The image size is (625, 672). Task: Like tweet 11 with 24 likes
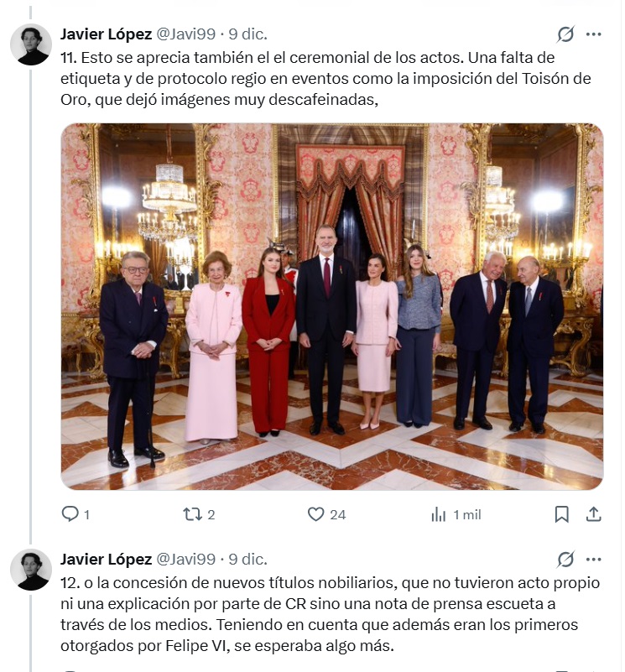(x=326, y=513)
